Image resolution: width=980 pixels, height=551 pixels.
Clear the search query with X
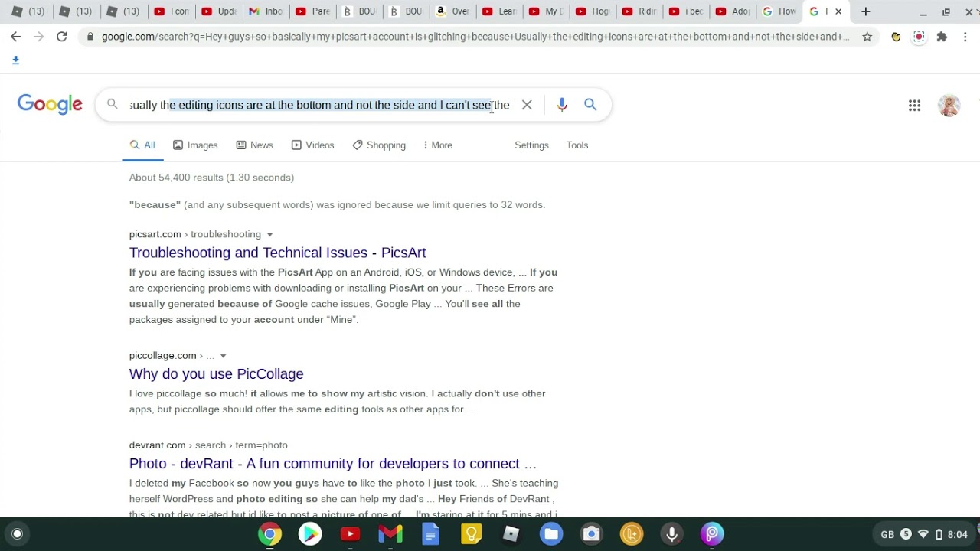527,105
